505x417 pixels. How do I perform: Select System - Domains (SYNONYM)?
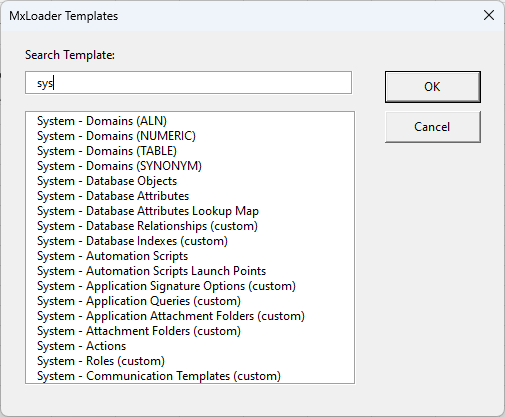(190, 166)
